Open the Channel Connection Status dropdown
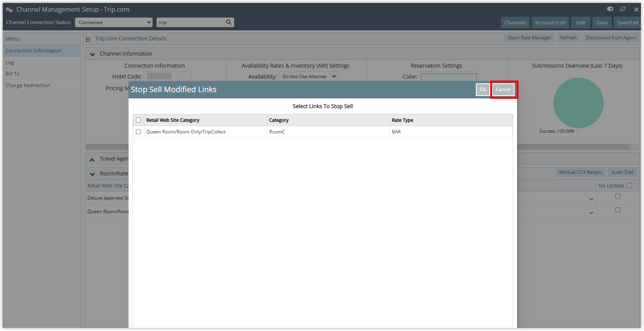This screenshot has height=331, width=644. 114,23
